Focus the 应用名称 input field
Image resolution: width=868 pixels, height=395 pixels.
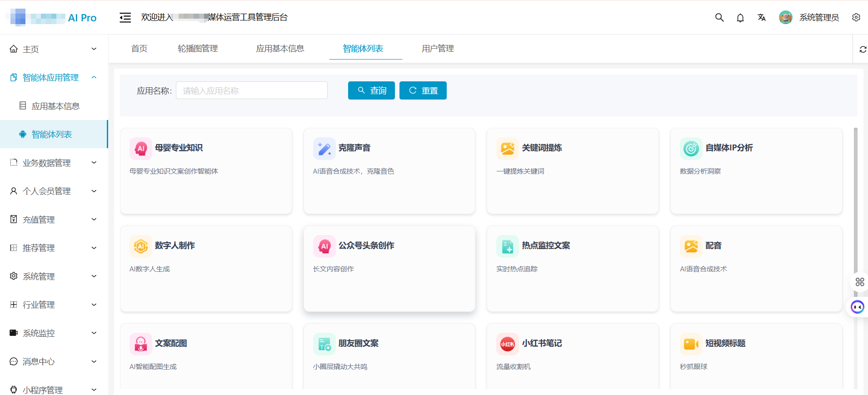252,90
